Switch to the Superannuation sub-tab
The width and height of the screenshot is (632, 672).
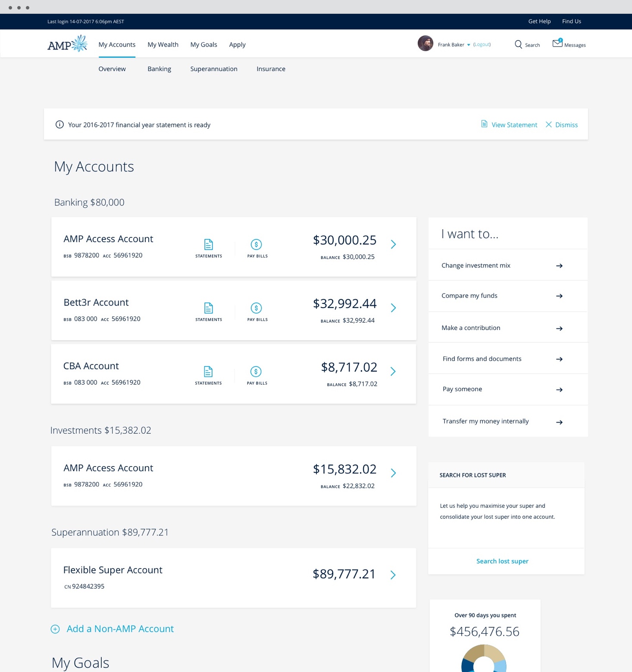[214, 68]
